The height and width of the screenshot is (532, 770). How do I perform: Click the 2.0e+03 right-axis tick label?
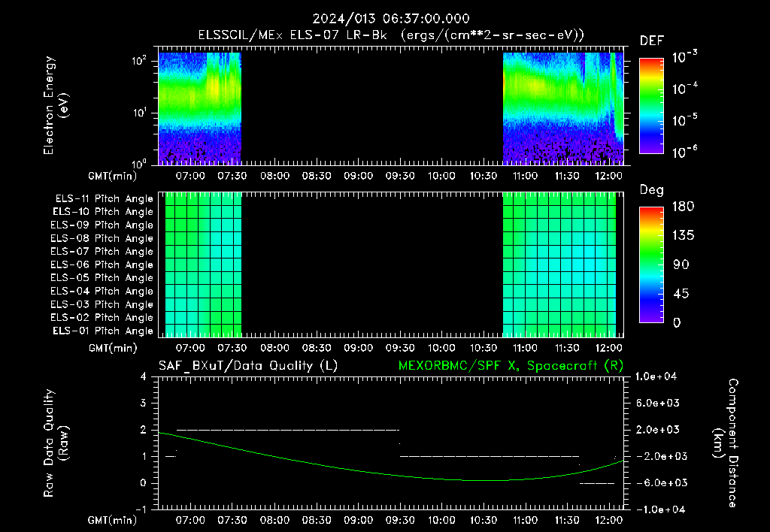657,429
